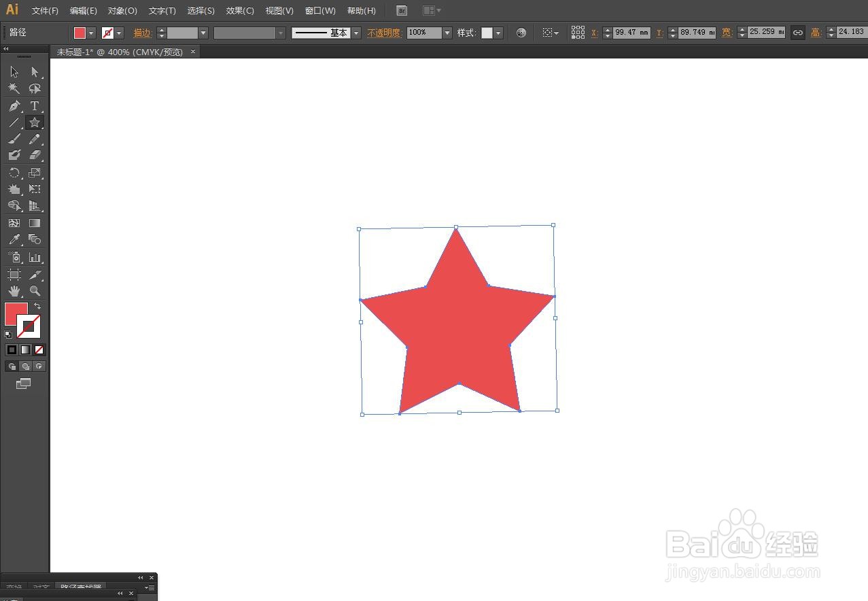Screen dimensions: 868x601
Task: Select the Width/Warp tool
Action: click(x=14, y=189)
